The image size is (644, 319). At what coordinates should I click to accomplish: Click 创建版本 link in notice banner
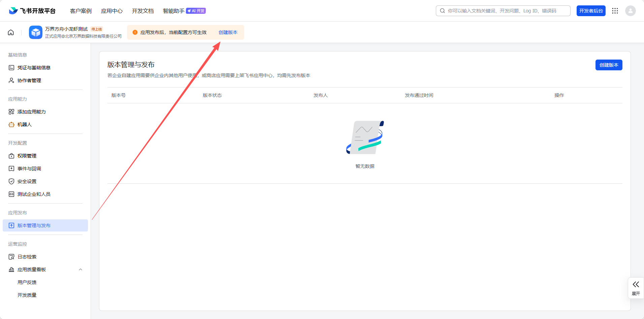pos(228,32)
